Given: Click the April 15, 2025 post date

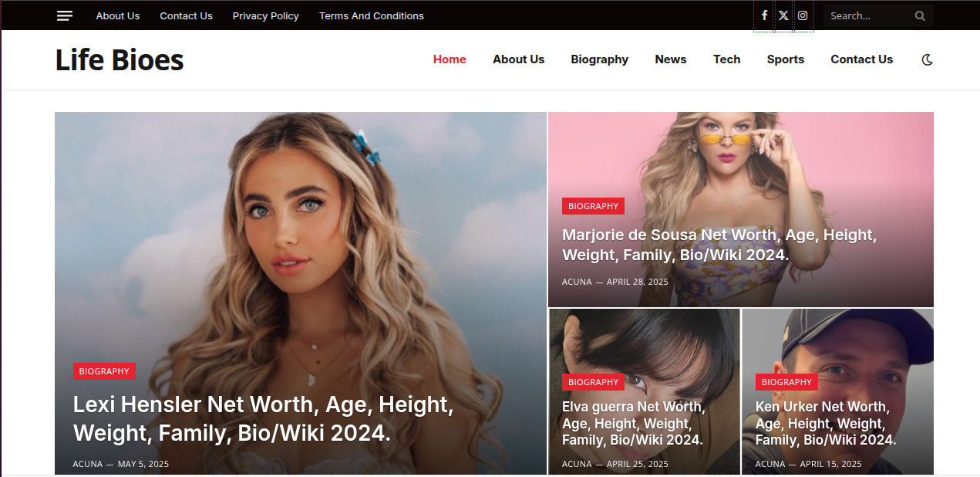Looking at the screenshot, I should point(831,464).
